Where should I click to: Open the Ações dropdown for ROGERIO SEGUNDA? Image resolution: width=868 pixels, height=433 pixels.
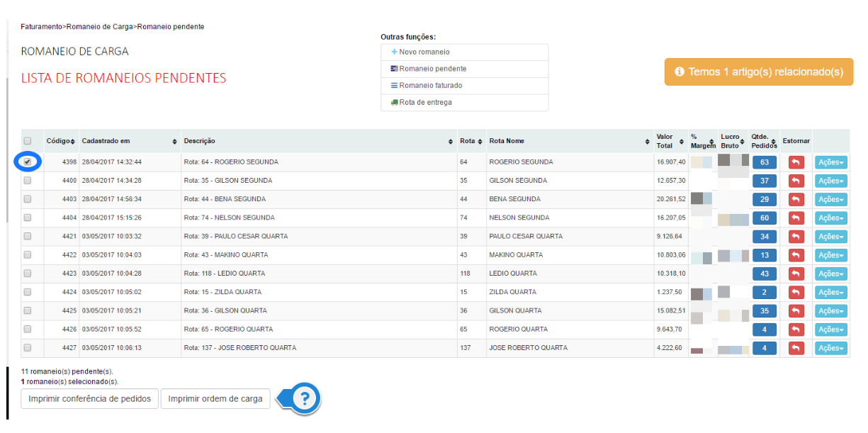pyautogui.click(x=830, y=162)
